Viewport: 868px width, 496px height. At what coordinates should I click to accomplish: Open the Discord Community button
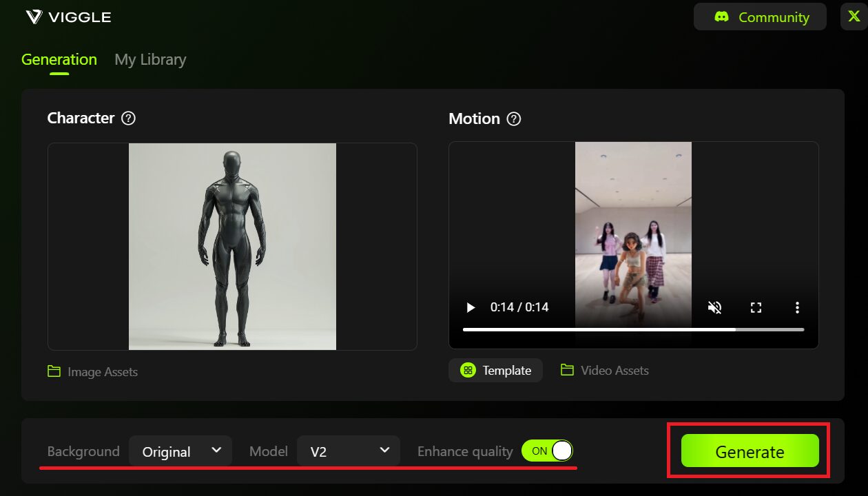[x=760, y=17]
